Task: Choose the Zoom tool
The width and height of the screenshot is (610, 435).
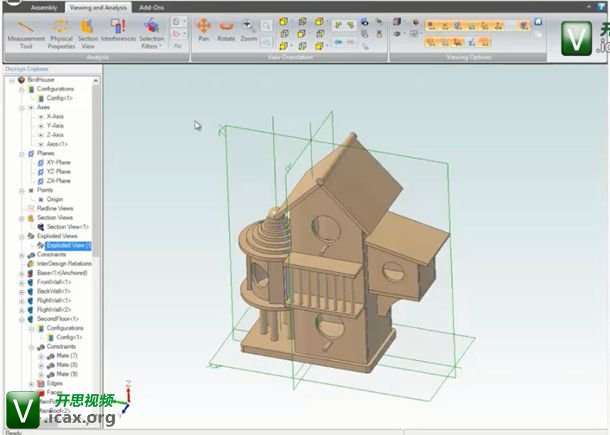Action: (x=249, y=29)
